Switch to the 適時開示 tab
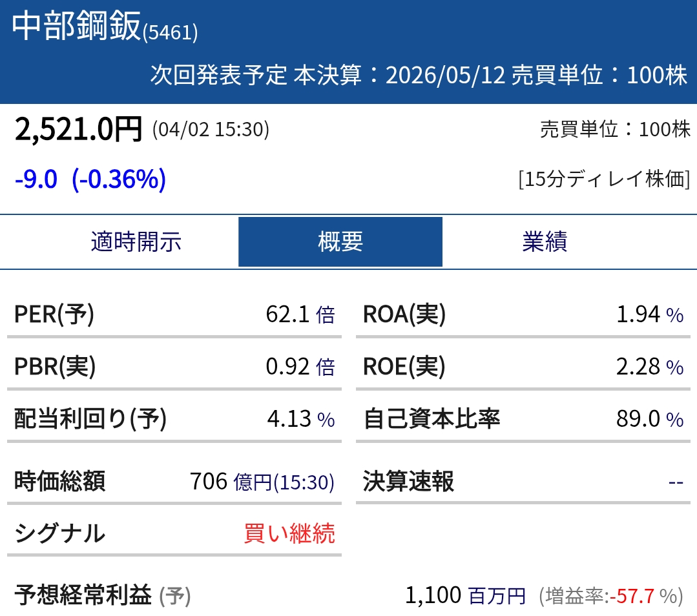The image size is (697, 616). (x=136, y=241)
